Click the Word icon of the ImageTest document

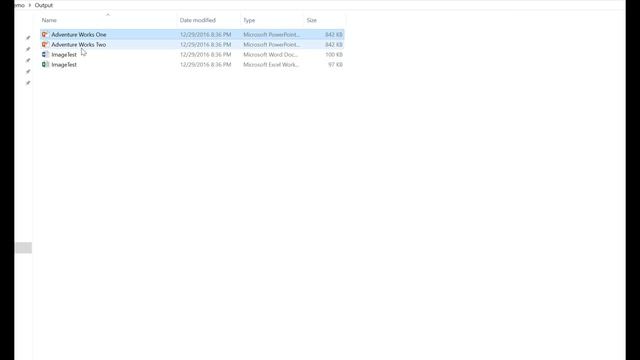tap(45, 54)
